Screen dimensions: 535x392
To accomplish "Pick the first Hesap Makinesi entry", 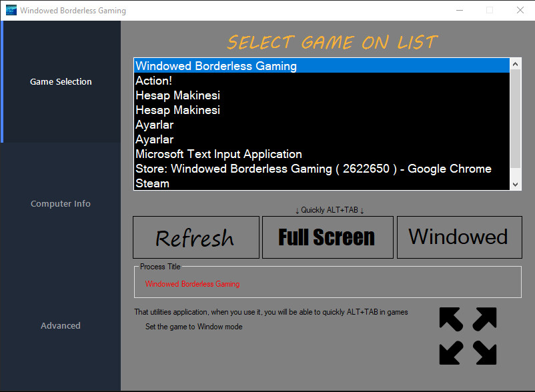I will point(177,95).
